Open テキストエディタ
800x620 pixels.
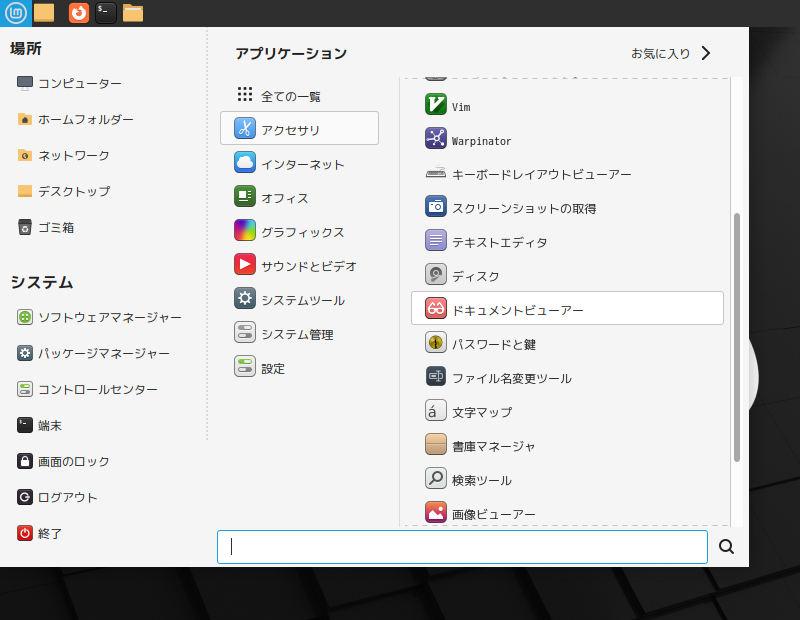coord(567,242)
